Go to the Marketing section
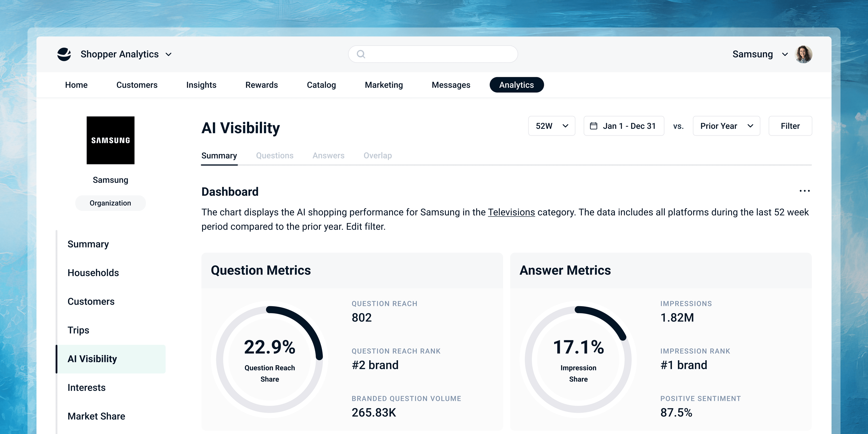This screenshot has width=868, height=434. point(384,85)
